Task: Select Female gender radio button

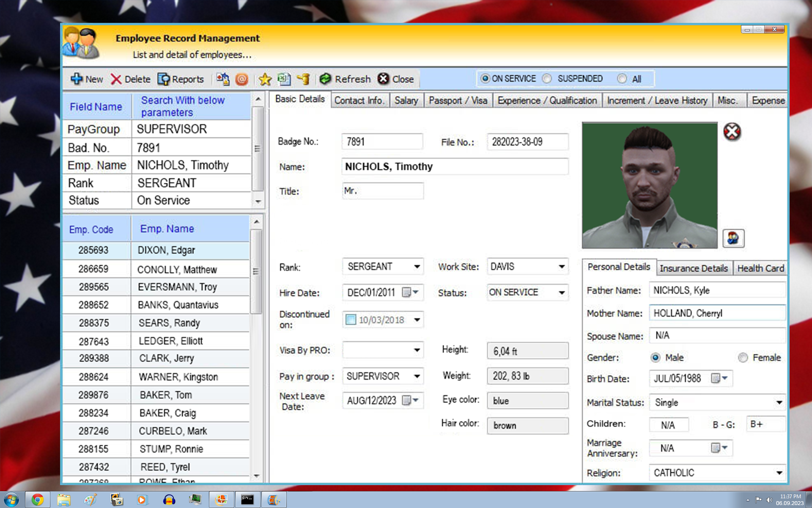Action: tap(743, 358)
